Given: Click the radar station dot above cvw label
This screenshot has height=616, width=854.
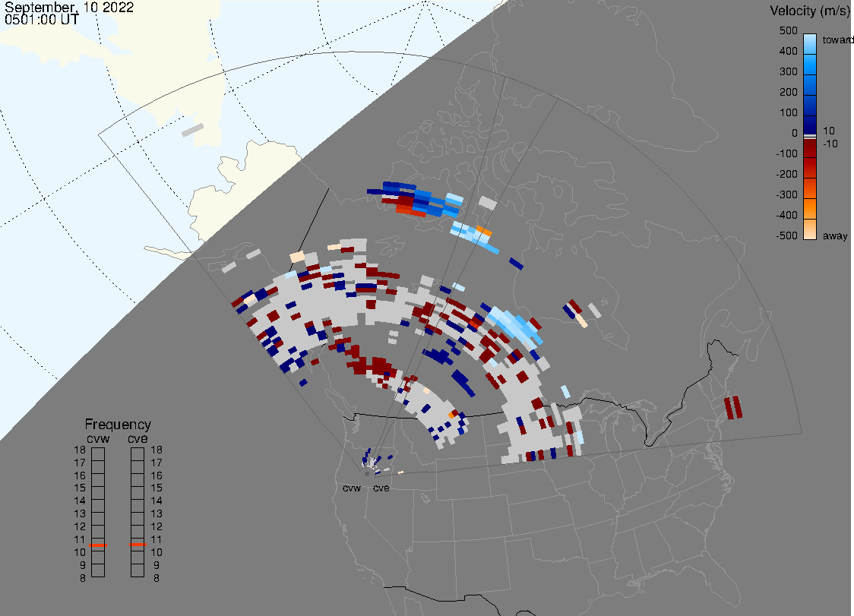Looking at the screenshot, I should 367,474.
